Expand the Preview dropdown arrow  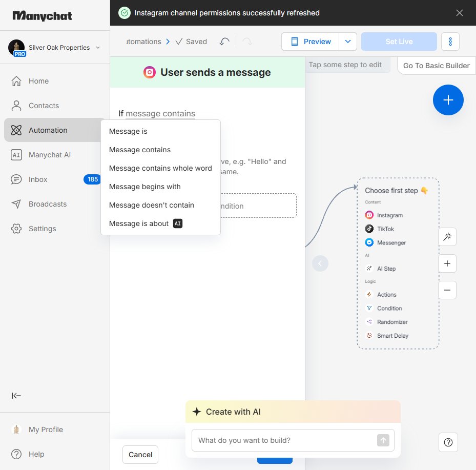(348, 42)
